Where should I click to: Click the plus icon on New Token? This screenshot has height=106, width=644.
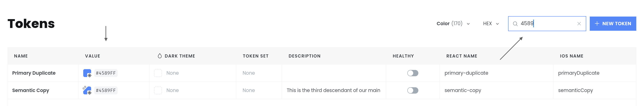coord(597,23)
